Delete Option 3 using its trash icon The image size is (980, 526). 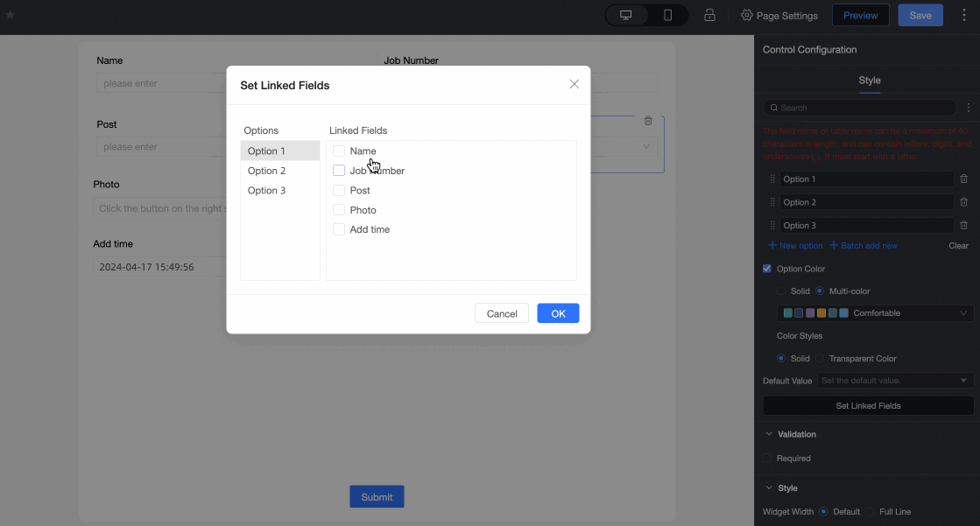(963, 226)
